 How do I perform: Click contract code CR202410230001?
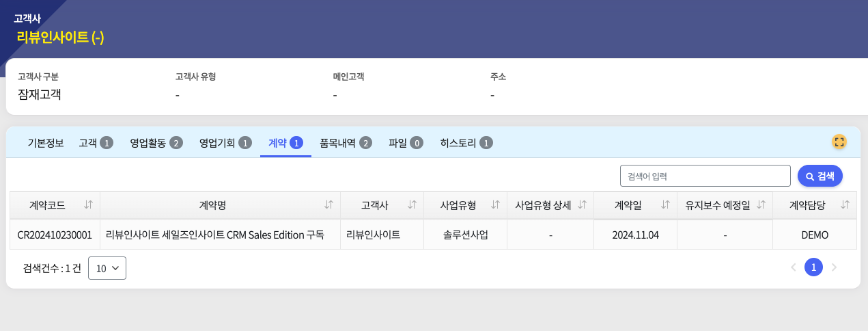(x=55, y=235)
